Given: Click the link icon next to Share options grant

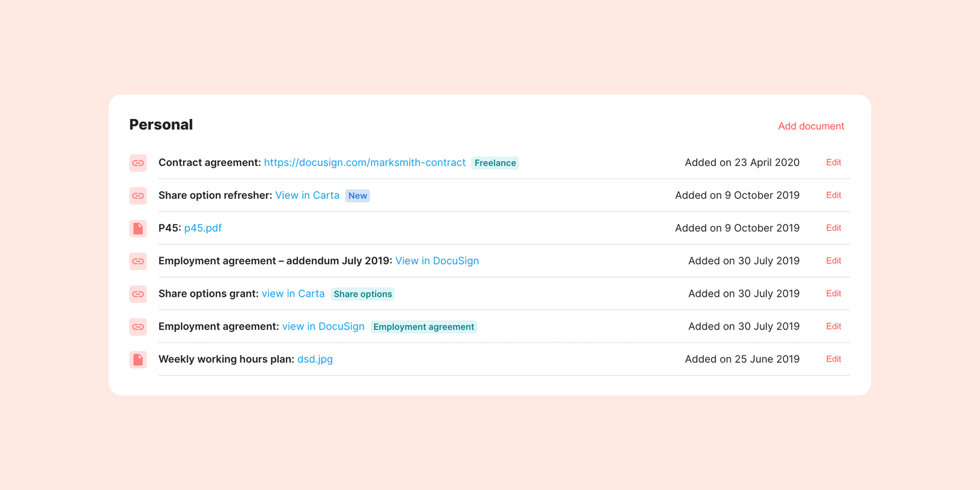Looking at the screenshot, I should click(x=138, y=294).
